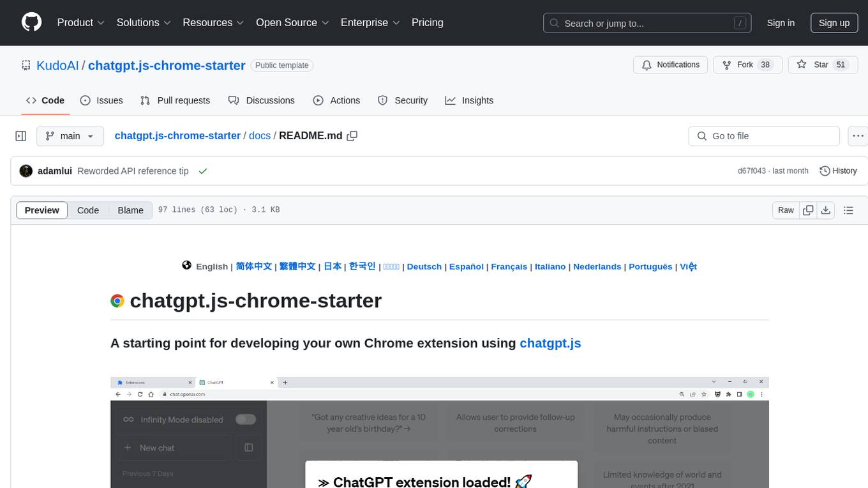Open commit d67f043
This screenshot has width=868, height=488.
pos(751,171)
